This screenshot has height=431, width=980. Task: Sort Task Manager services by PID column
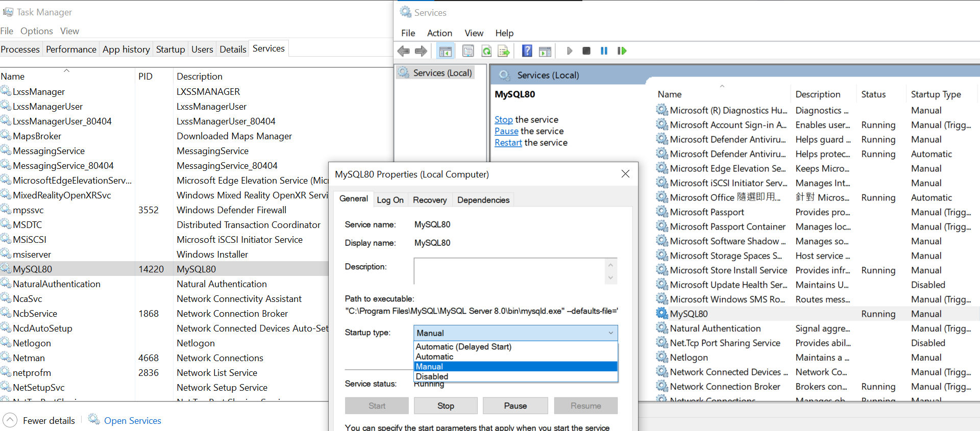coord(145,77)
